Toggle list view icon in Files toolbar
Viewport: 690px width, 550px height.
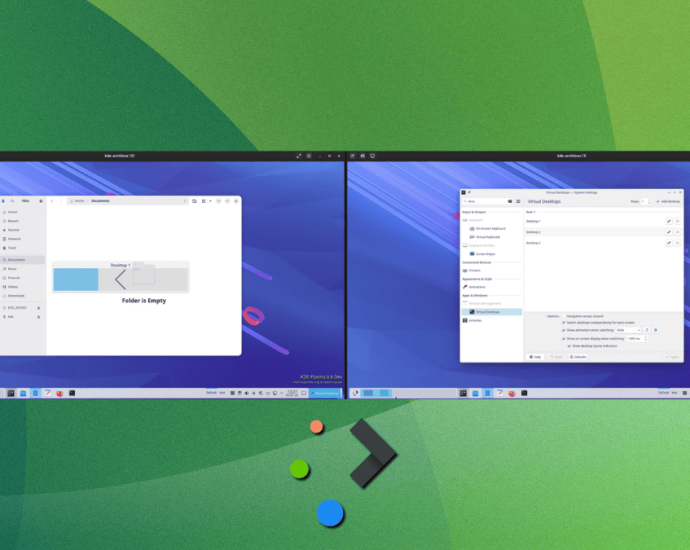click(204, 201)
